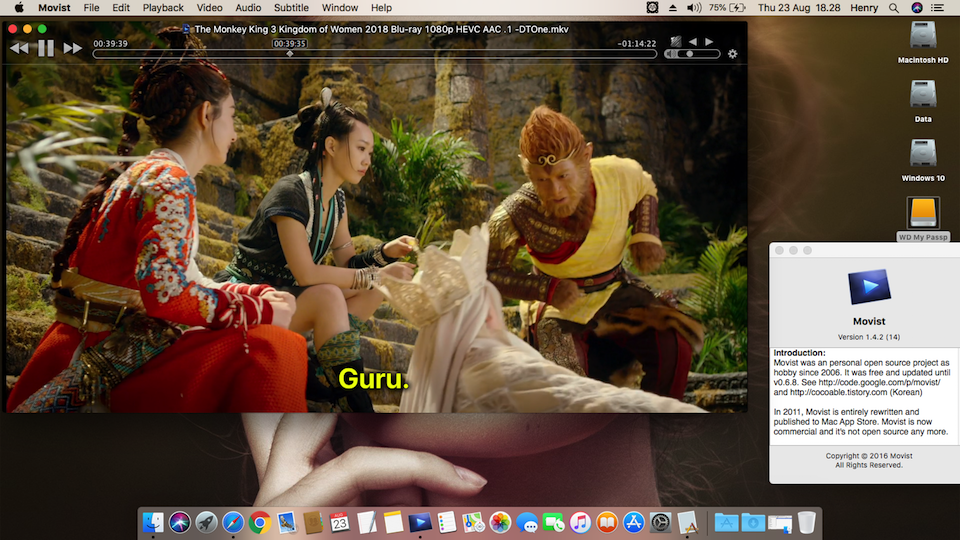Click the elapsed time 00:39:39 label
Viewport: 960px width, 540px height.
tap(110, 43)
